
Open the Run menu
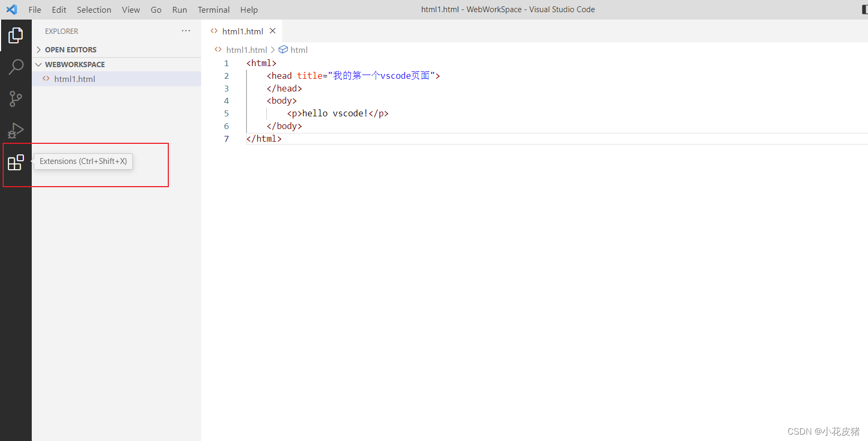[179, 10]
